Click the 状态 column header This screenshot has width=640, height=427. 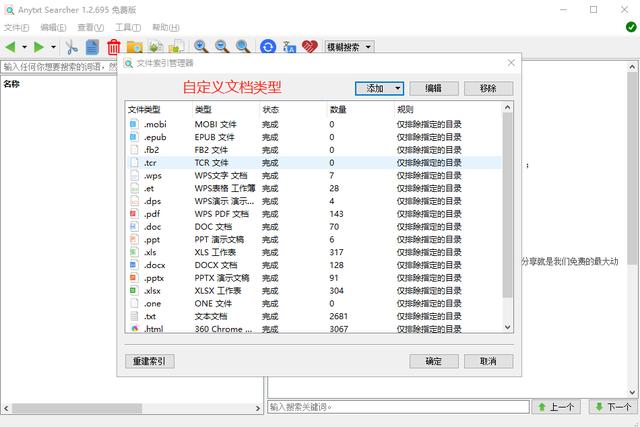tap(293, 109)
